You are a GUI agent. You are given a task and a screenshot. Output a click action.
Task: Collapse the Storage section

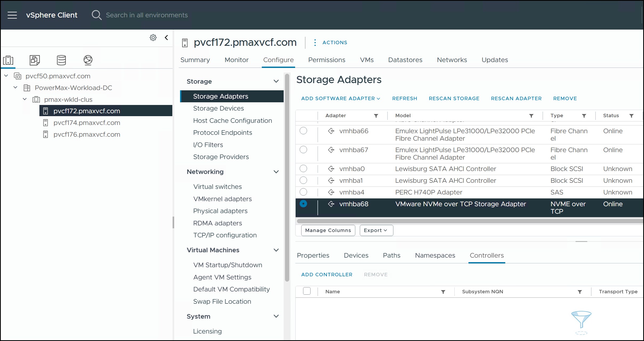coord(276,81)
